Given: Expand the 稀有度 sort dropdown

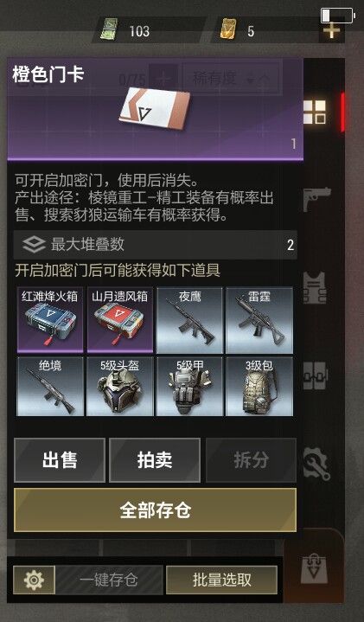Looking at the screenshot, I should (x=231, y=79).
